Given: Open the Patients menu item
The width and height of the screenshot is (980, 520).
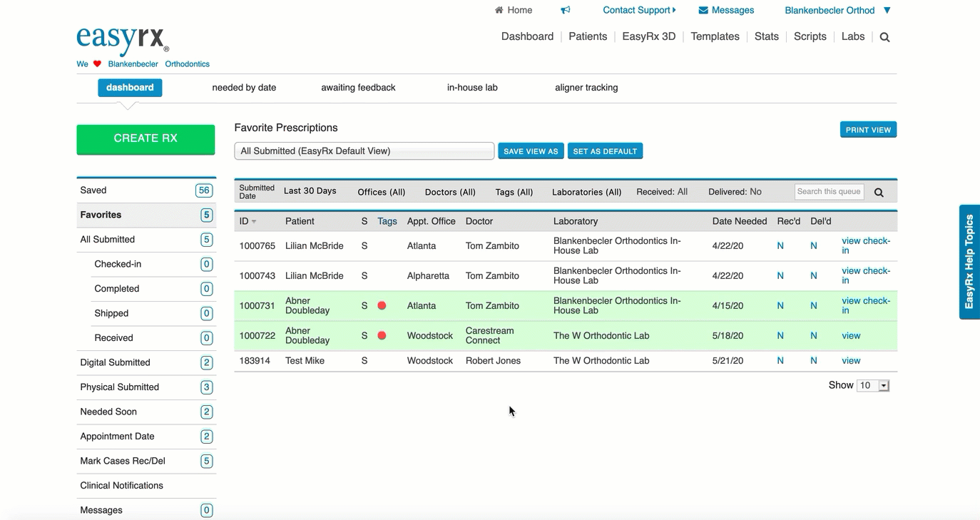Looking at the screenshot, I should click(588, 36).
